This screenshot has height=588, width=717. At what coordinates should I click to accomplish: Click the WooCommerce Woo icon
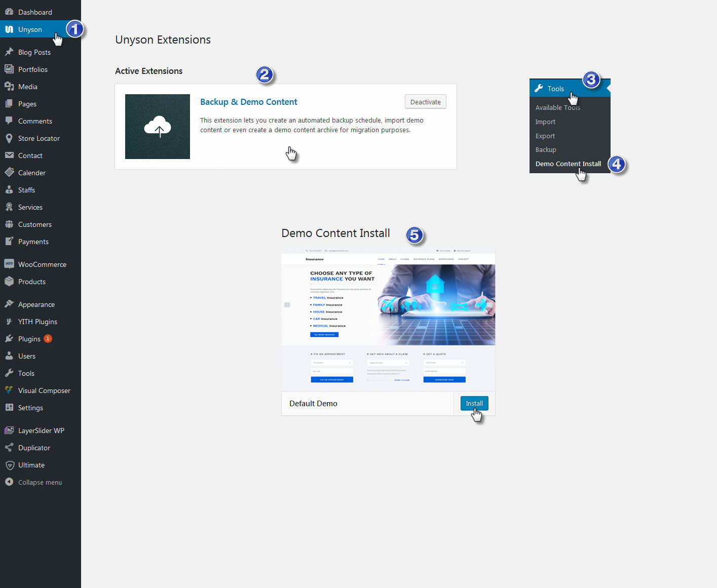[x=9, y=264]
